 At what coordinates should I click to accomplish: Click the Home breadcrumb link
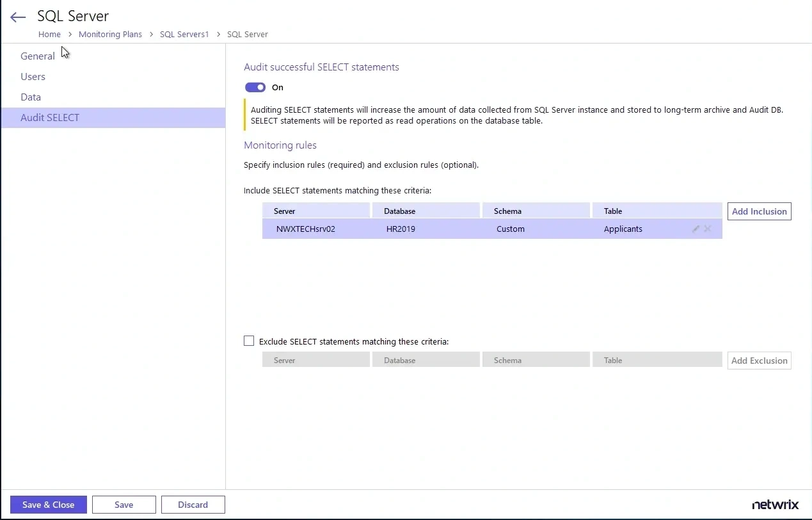pos(49,34)
